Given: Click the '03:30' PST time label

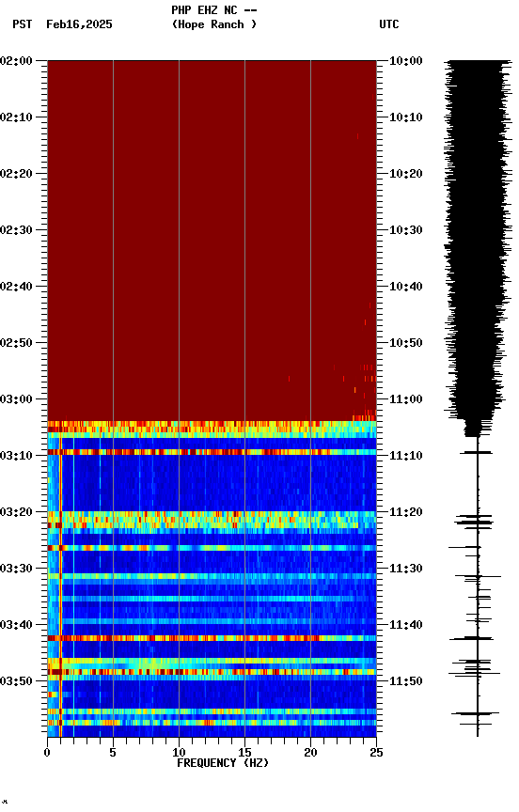Looking at the screenshot, I should click(16, 569).
